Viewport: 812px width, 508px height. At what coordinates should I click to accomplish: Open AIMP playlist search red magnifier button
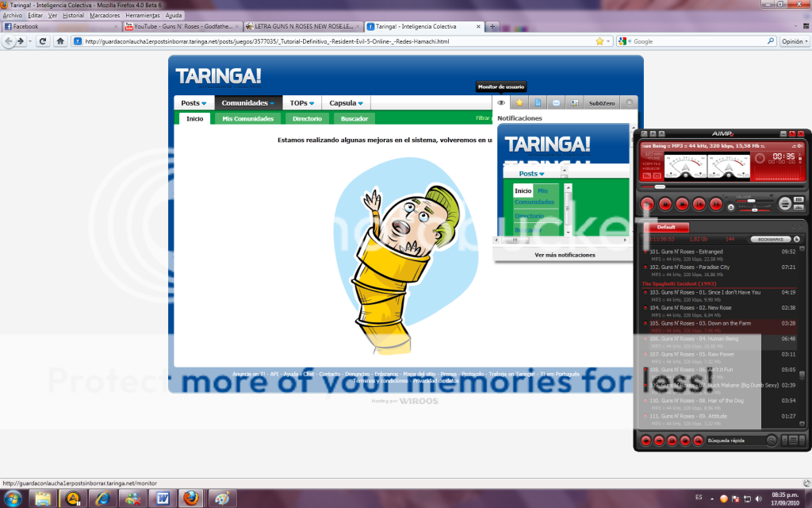pyautogui.click(x=698, y=441)
